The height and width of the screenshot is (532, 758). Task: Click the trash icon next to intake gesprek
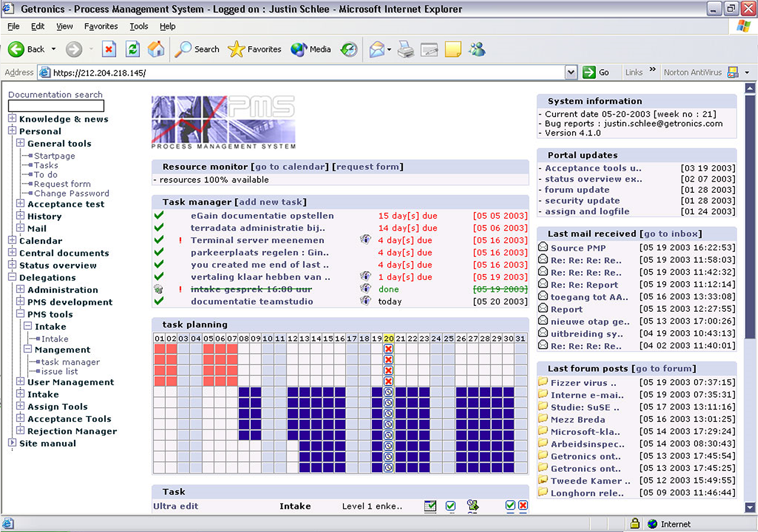(x=158, y=289)
